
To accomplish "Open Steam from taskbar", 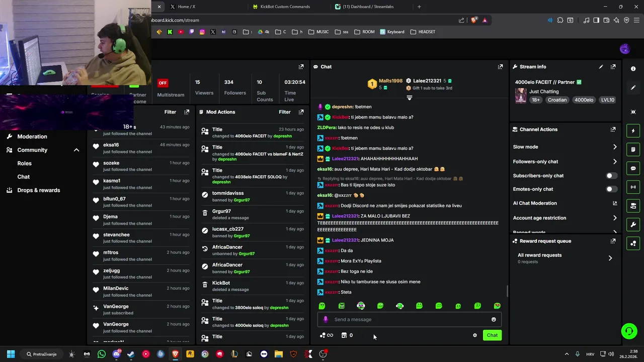I will 131,354.
